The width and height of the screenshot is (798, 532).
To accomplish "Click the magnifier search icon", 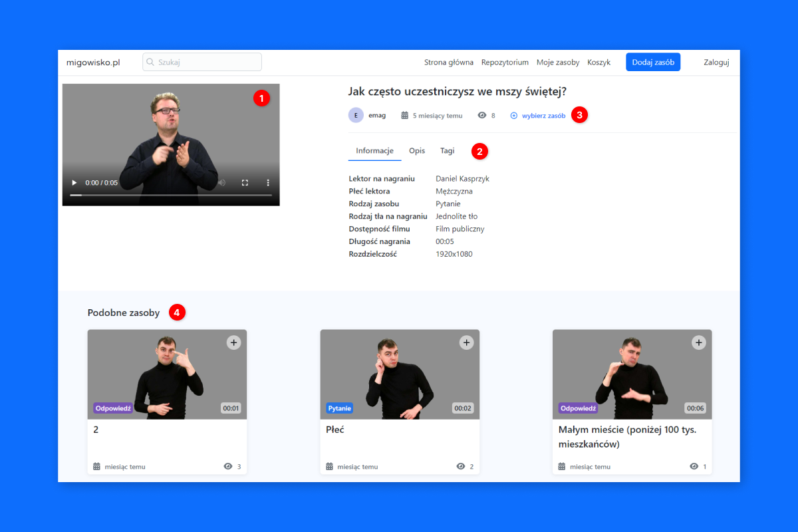I will pos(150,62).
